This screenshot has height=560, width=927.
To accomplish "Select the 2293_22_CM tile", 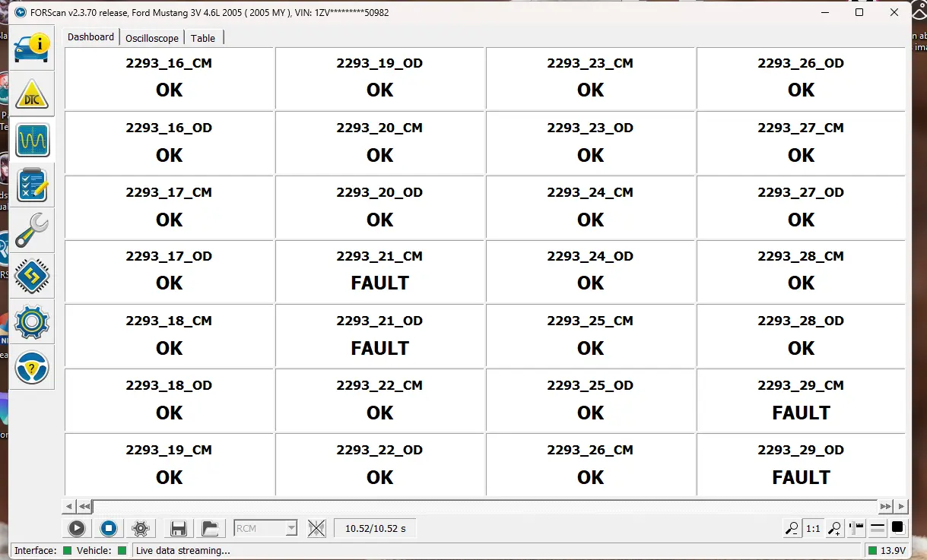I will 379,400.
